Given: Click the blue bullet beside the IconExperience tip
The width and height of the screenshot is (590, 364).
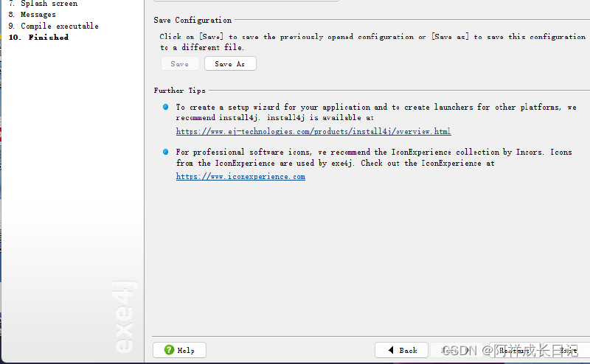Looking at the screenshot, I should coord(165,152).
